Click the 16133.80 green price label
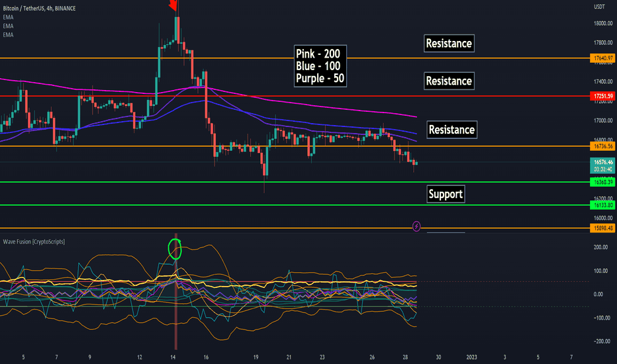Viewport: 617px width, 364px height. pos(602,205)
